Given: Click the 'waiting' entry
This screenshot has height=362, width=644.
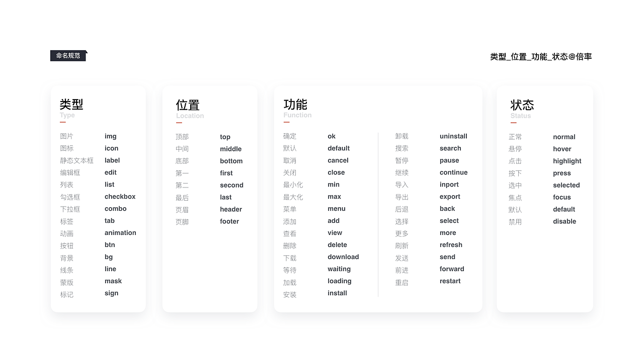Looking at the screenshot, I should (x=339, y=269).
